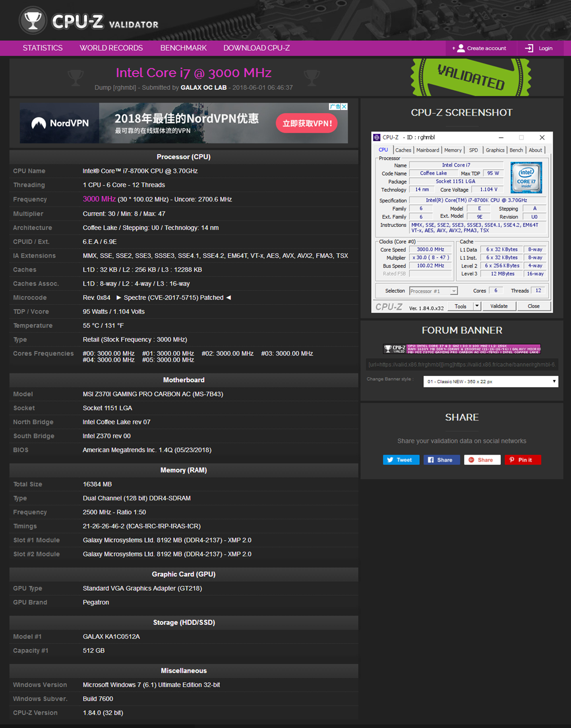Click the Login button
Image resolution: width=571 pixels, height=728 pixels.
(539, 48)
